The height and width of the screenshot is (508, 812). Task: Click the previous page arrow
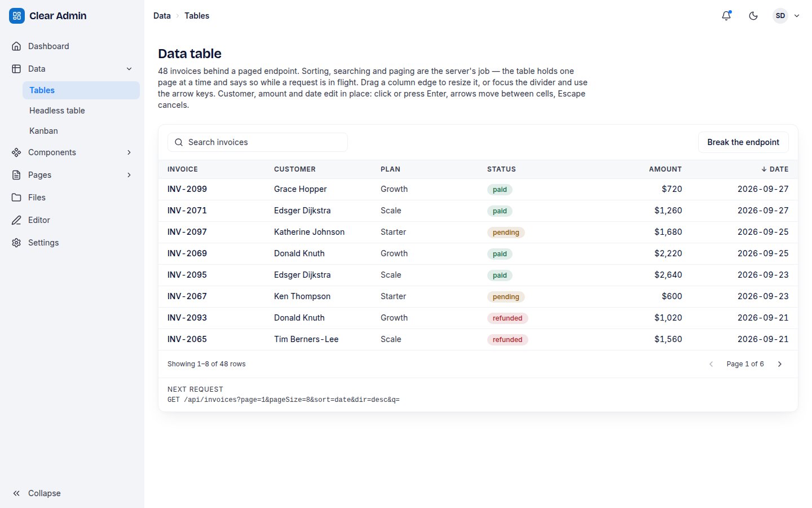(x=711, y=364)
